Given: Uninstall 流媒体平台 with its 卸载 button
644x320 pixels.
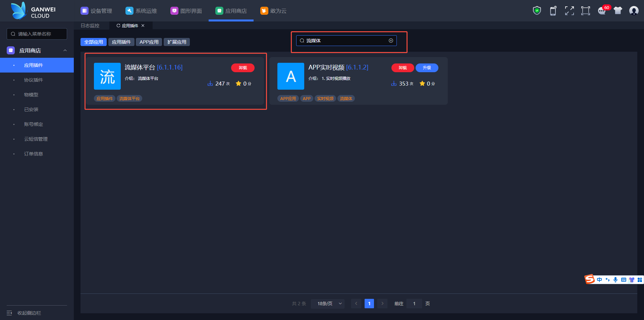Looking at the screenshot, I should 243,68.
